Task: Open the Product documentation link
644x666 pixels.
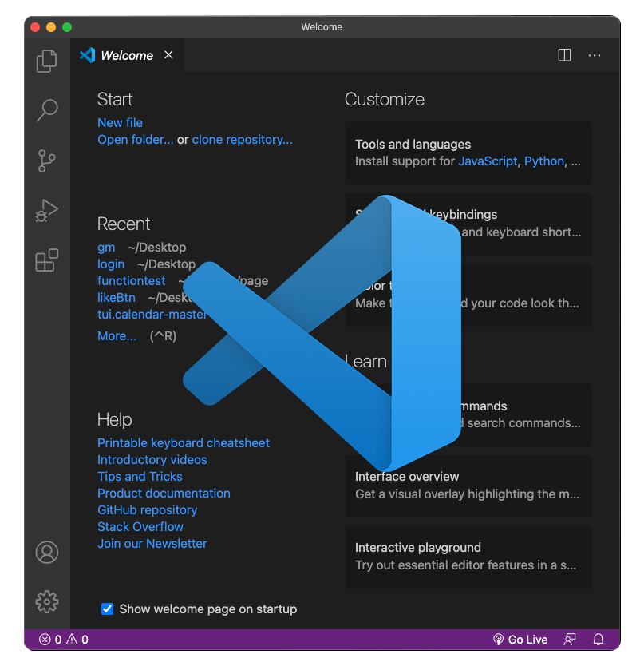Action: pos(164,494)
